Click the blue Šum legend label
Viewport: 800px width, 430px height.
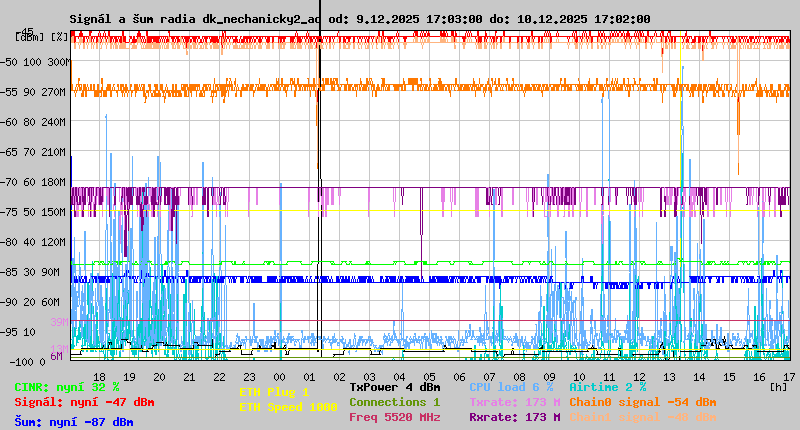click(x=74, y=422)
